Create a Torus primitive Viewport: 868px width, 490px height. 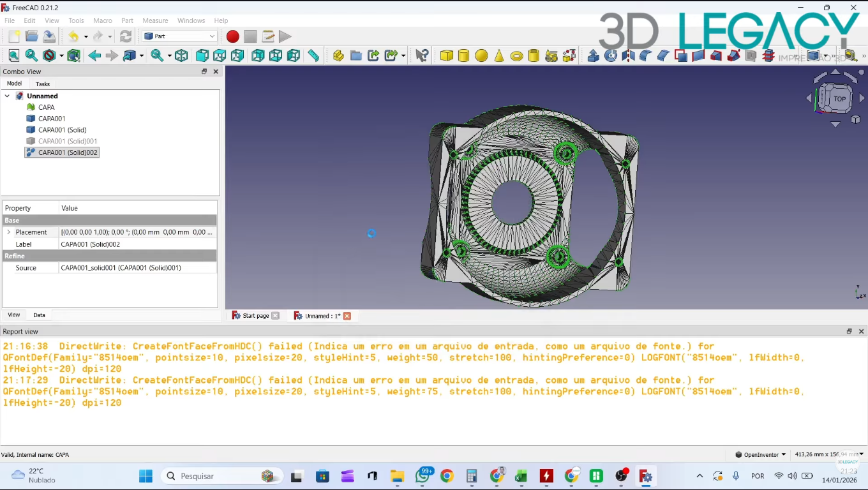(516, 56)
